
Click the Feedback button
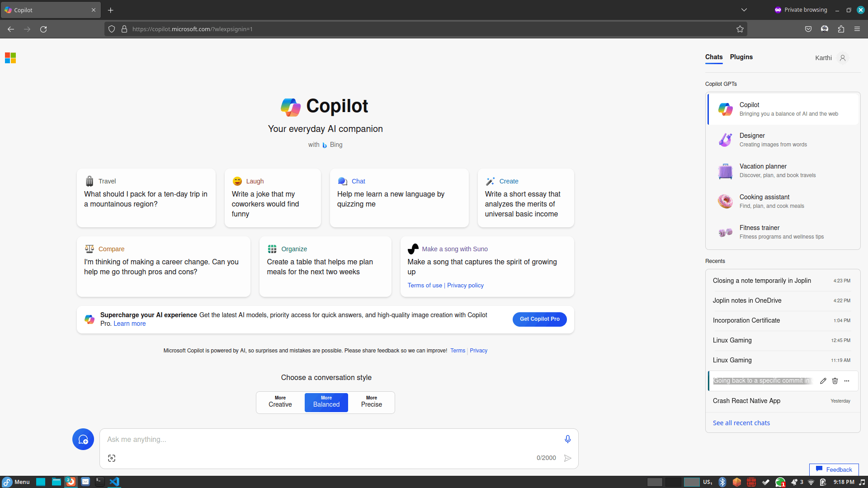tap(834, 469)
